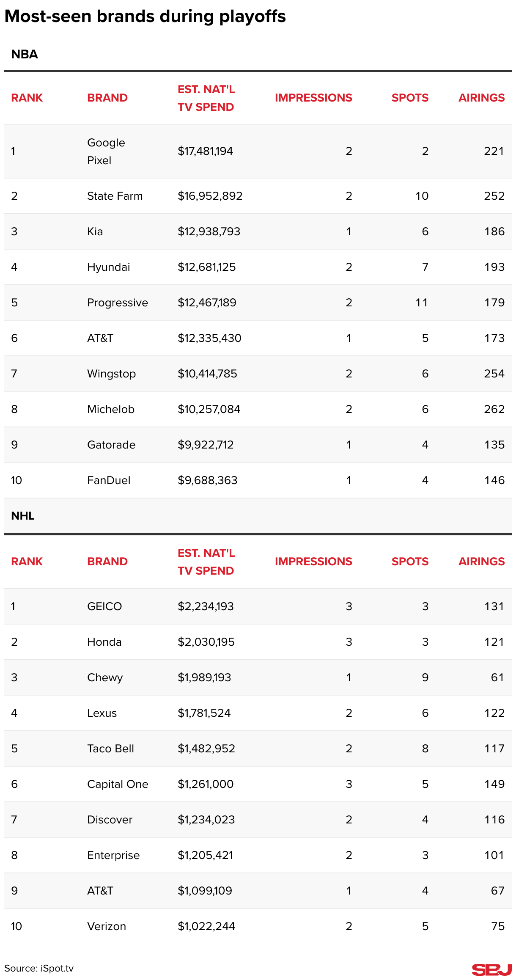Click Chewy's spend value $1,989,193

pyautogui.click(x=204, y=677)
